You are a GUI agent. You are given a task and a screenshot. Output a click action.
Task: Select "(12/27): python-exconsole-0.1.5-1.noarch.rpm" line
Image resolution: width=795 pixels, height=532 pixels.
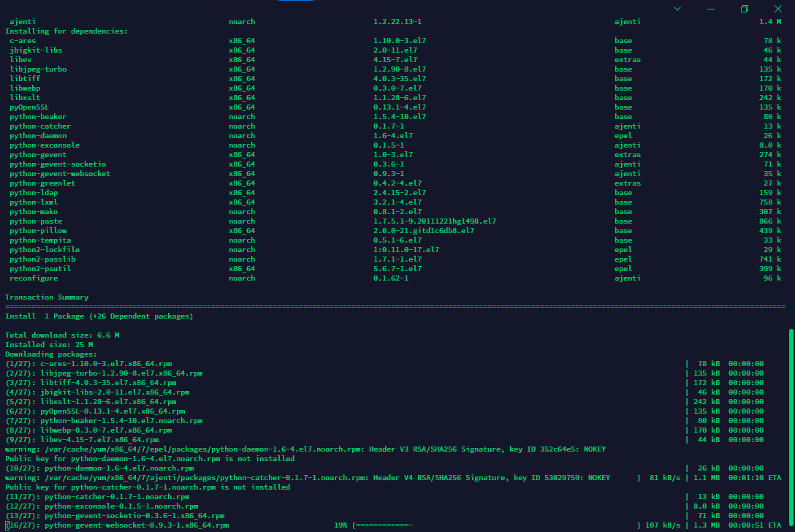tap(102, 506)
